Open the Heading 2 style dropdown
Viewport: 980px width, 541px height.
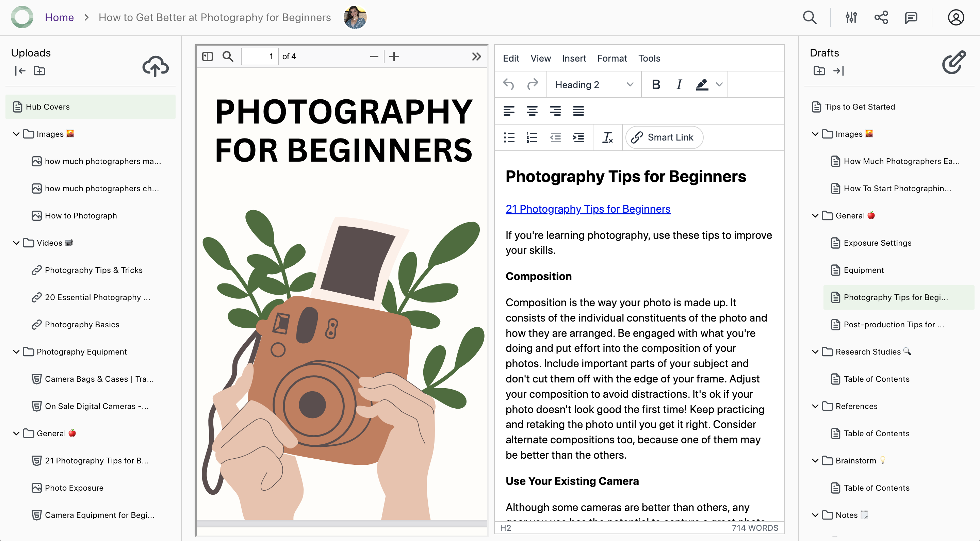[594, 84]
